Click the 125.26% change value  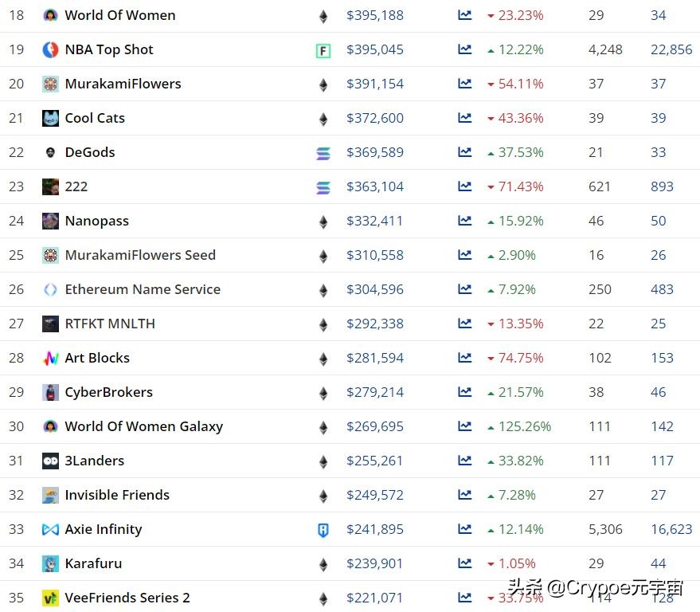525,426
